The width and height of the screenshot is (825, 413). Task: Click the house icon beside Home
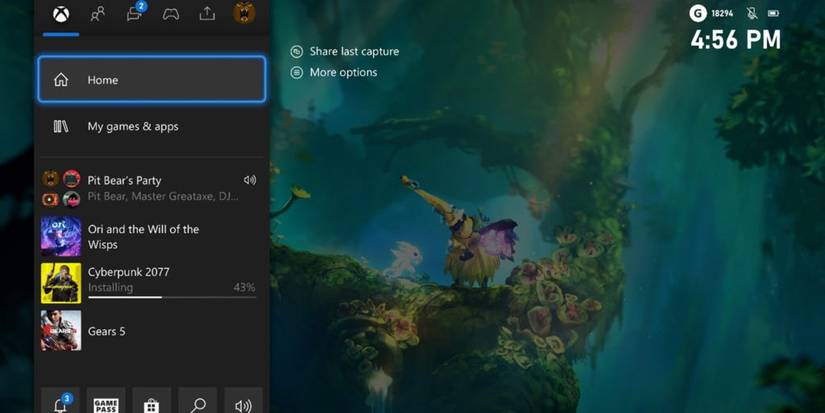(61, 80)
